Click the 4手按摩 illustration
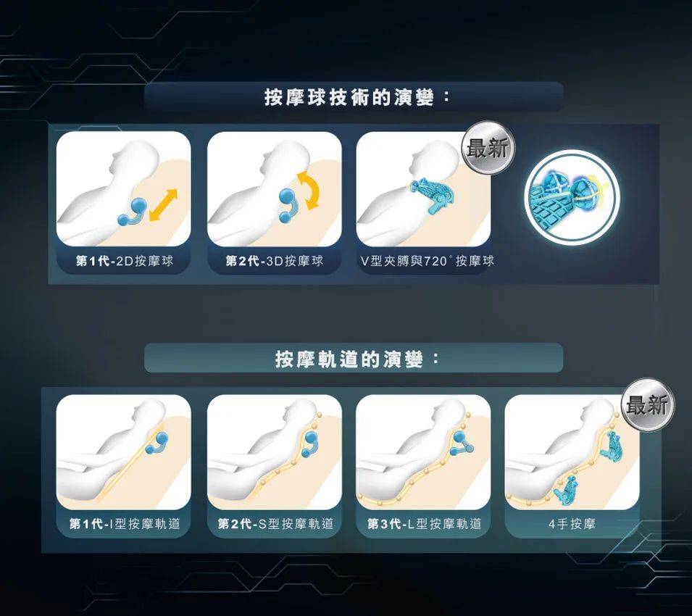The width and height of the screenshot is (692, 616). pos(572,452)
